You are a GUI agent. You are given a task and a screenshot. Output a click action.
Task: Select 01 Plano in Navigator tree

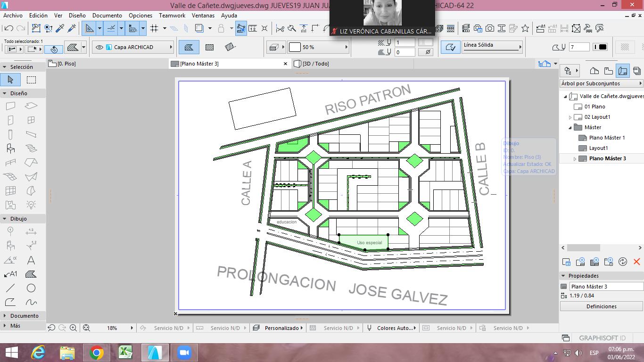[594, 107]
